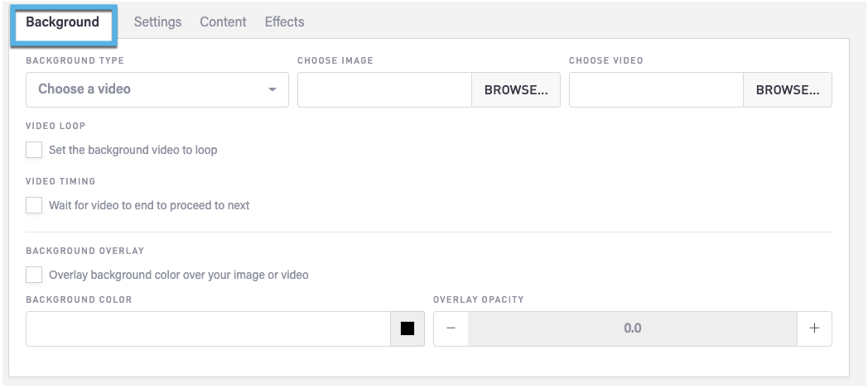The image size is (868, 388).
Task: Focus the Choose Video text field
Action: pos(656,89)
